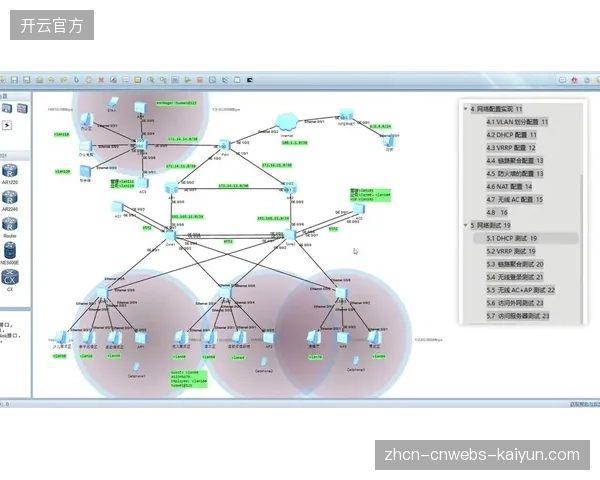Viewport: 600px width, 480px height.
Task: Choose the NE5000E router device
Action: pyautogui.click(x=10, y=251)
